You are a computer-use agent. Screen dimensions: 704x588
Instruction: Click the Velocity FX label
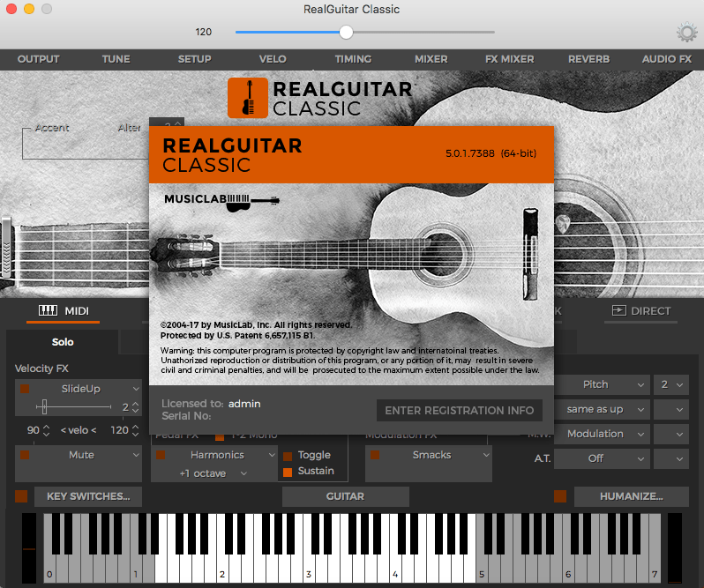pyautogui.click(x=41, y=368)
